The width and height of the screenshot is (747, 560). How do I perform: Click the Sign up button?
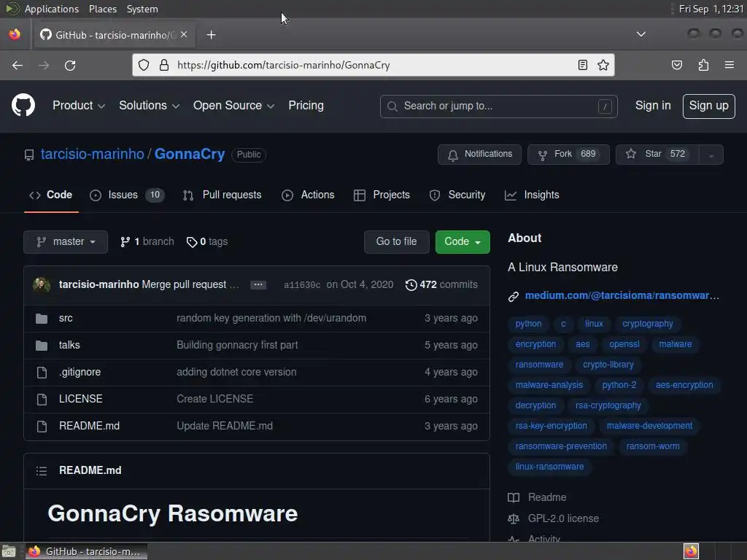click(708, 106)
